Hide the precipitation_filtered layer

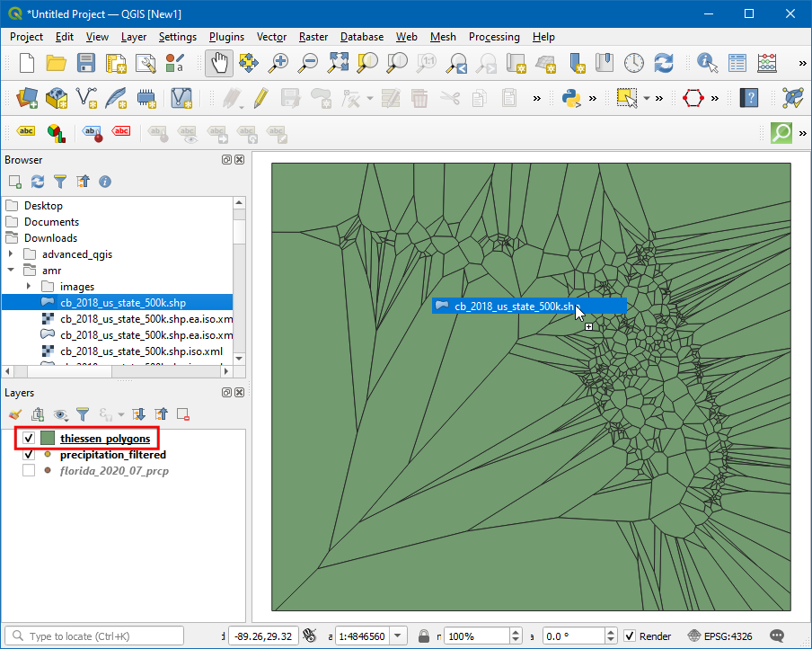[x=29, y=455]
